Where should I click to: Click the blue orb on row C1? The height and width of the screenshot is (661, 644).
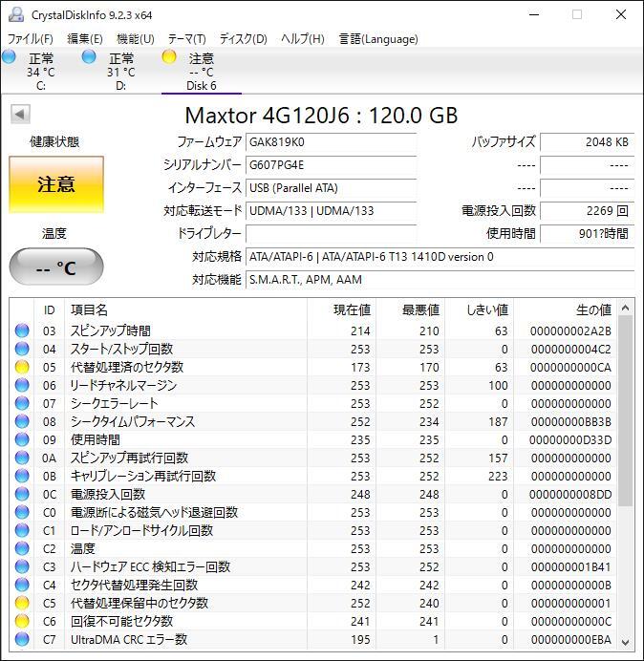[22, 530]
